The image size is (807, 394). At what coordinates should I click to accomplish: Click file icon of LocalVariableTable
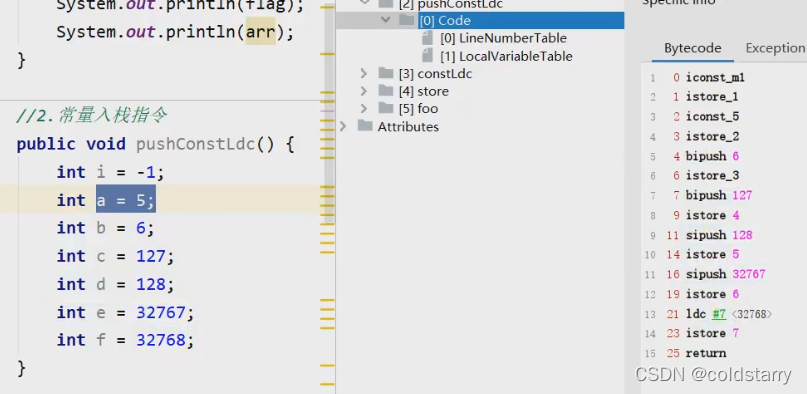pyautogui.click(x=427, y=56)
